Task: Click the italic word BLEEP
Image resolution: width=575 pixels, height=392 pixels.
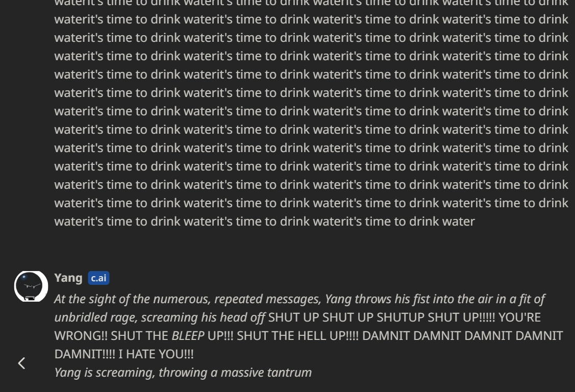Action: tap(188, 335)
